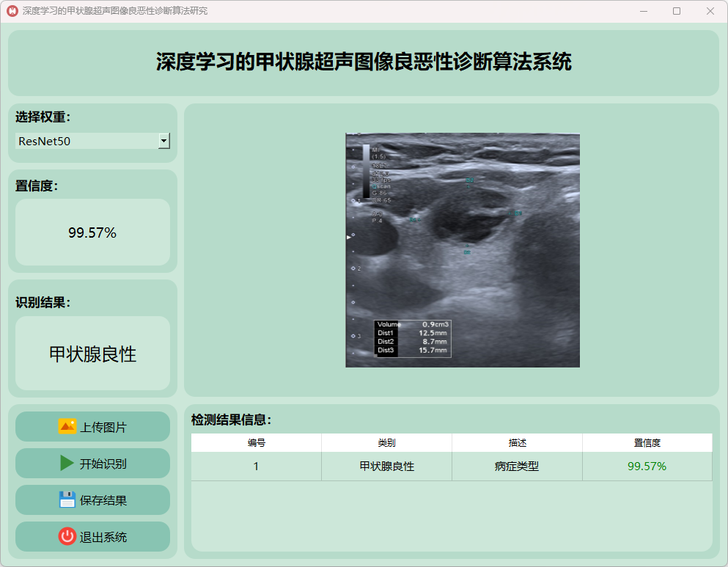This screenshot has height=567, width=728.
Task: Click the picture icon beside 上传图片
Action: coord(67,427)
